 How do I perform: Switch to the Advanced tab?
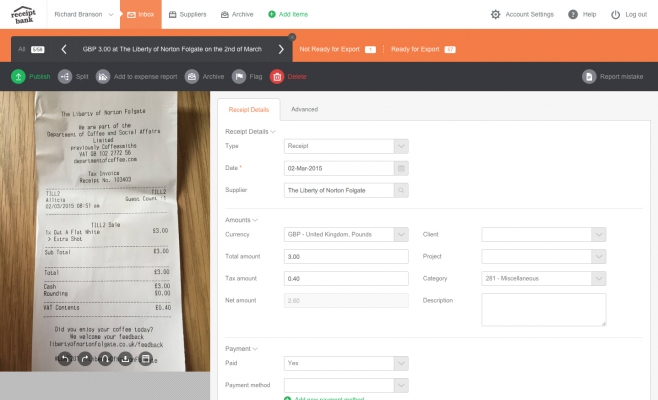[304, 109]
